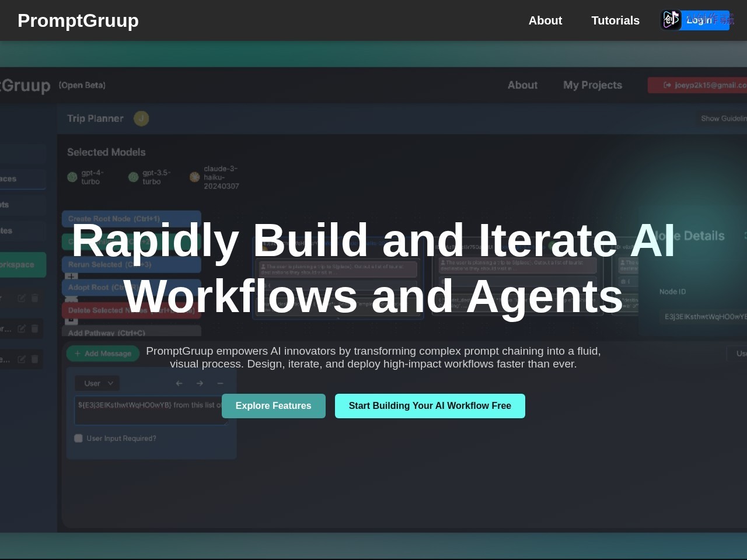Click the Explore Features button

[274, 406]
